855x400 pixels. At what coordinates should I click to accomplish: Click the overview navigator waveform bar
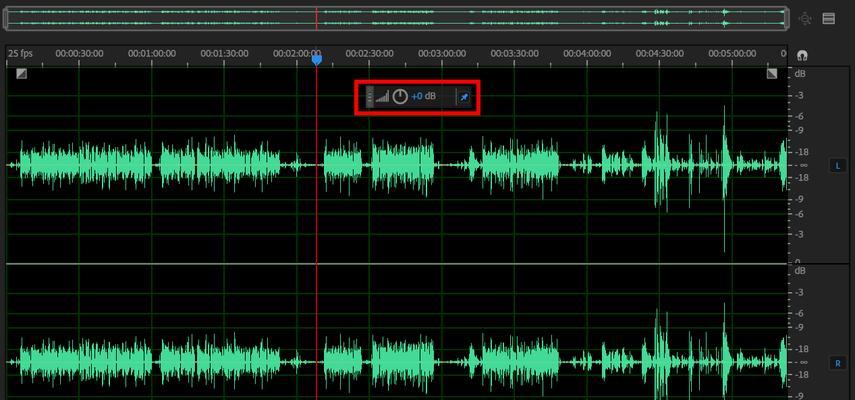click(395, 18)
